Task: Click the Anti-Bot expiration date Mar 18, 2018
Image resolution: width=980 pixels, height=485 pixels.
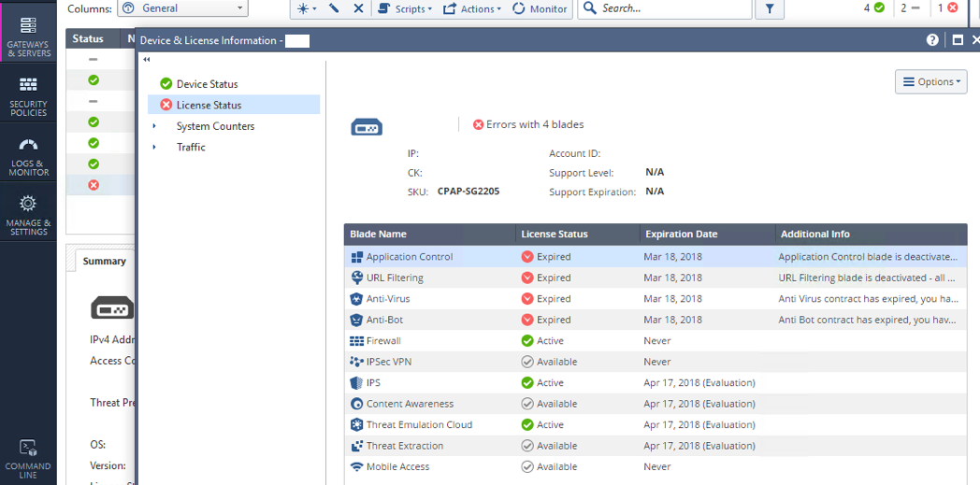Action: pyautogui.click(x=673, y=320)
